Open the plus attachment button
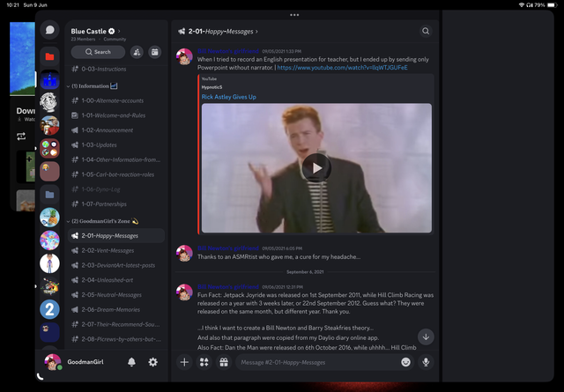The image size is (564, 392). (184, 362)
